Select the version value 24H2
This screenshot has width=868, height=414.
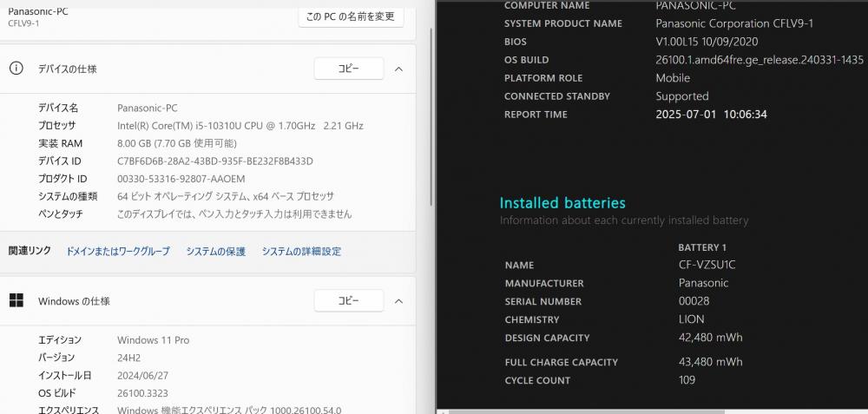click(x=129, y=358)
